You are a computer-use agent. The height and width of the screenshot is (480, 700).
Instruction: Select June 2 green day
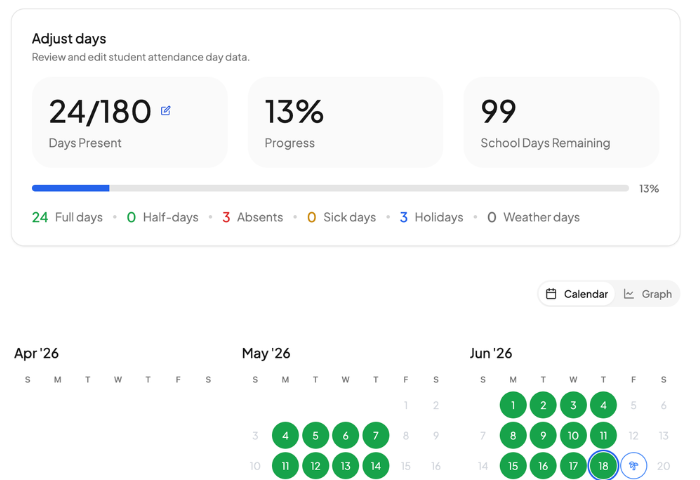coord(543,405)
